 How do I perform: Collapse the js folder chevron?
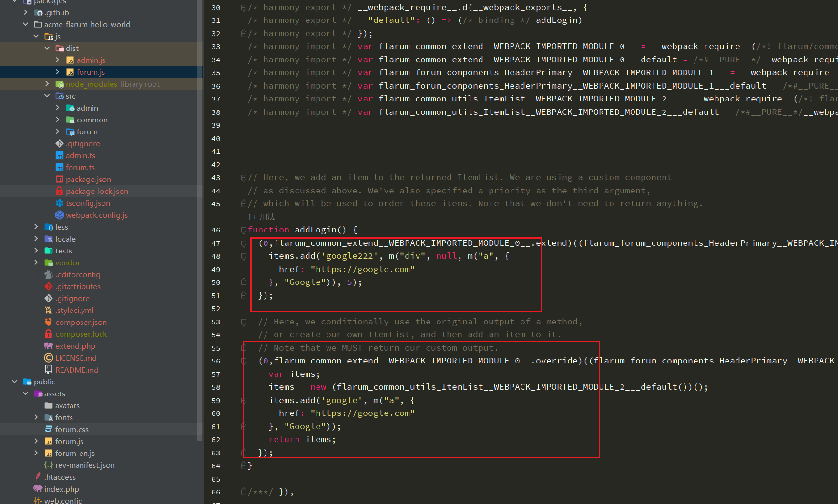pos(36,36)
